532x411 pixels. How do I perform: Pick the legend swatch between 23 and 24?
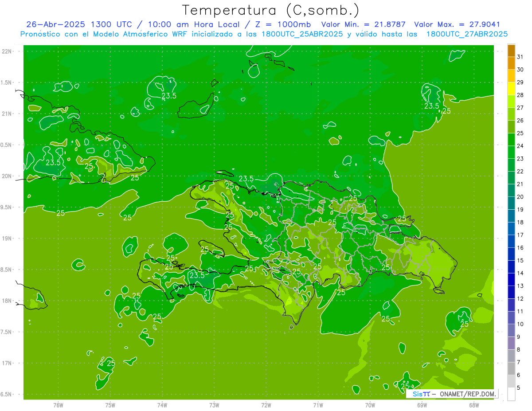click(x=511, y=152)
